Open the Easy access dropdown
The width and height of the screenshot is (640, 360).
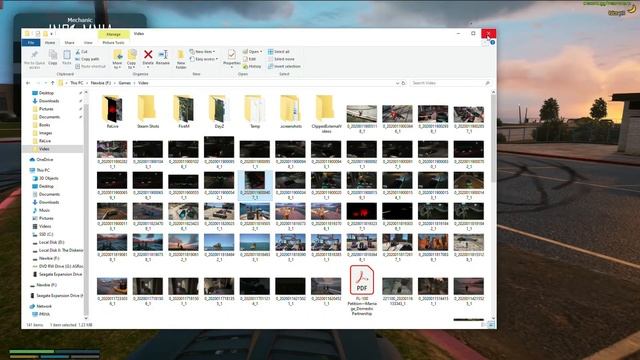(204, 59)
